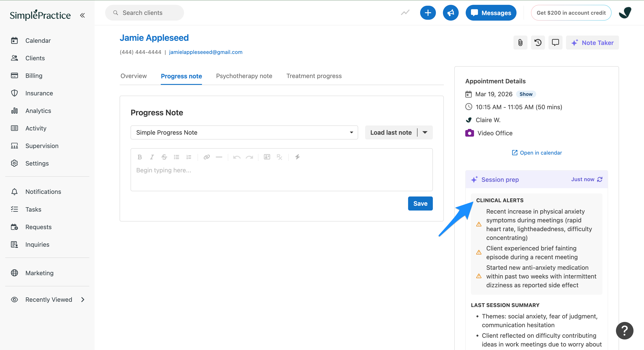The height and width of the screenshot is (350, 644).
Task: Redo the last edit
Action: (x=249, y=157)
